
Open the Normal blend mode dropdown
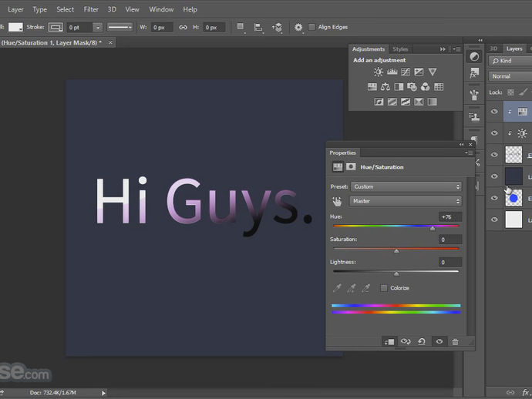tap(509, 76)
